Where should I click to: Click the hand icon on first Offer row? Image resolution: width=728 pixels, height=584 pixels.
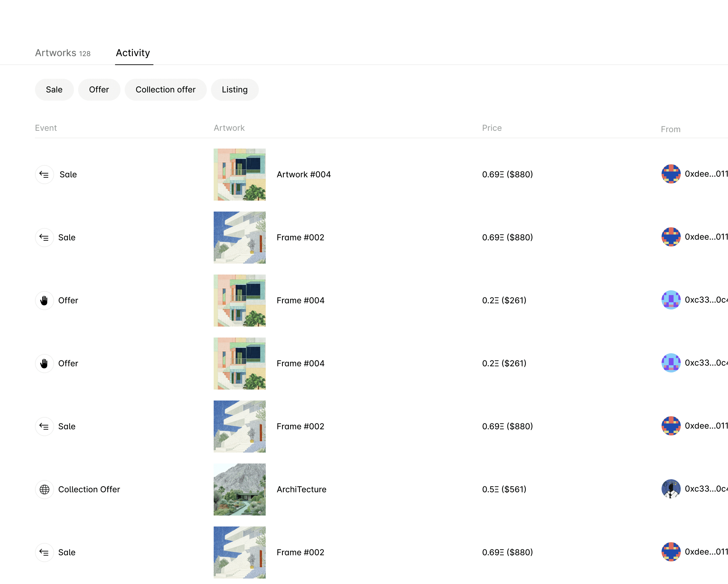(x=44, y=301)
